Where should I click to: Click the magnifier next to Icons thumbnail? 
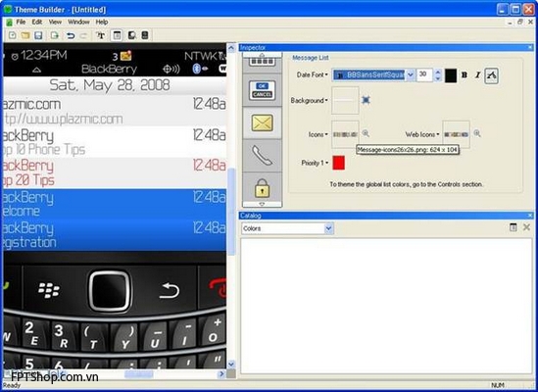click(x=366, y=133)
